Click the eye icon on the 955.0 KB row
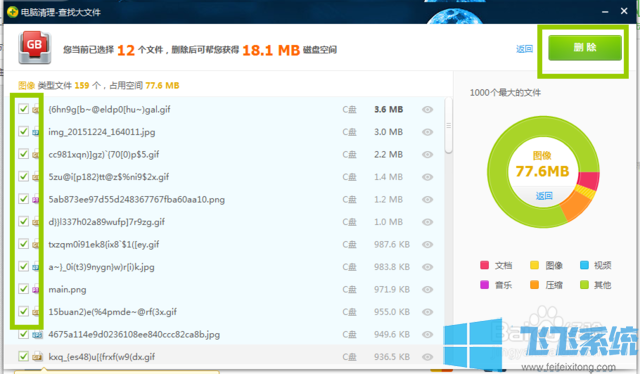The height and width of the screenshot is (374, 640). [427, 312]
